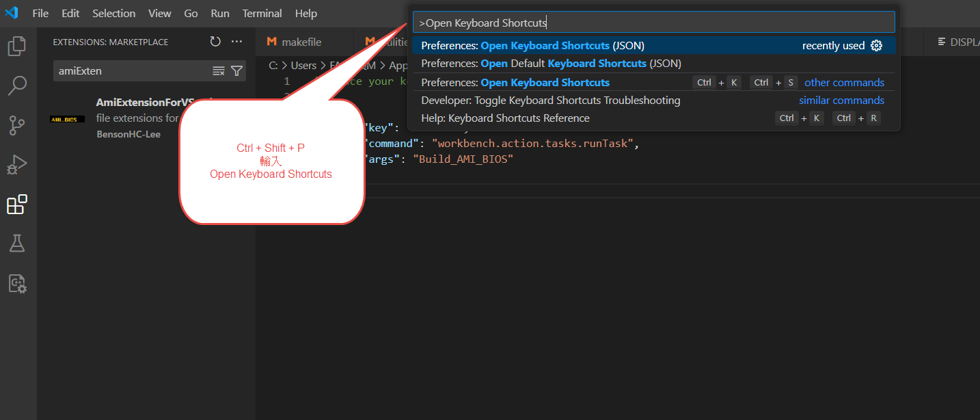980x420 pixels.
Task: Open the Selection menu
Action: 113,14
